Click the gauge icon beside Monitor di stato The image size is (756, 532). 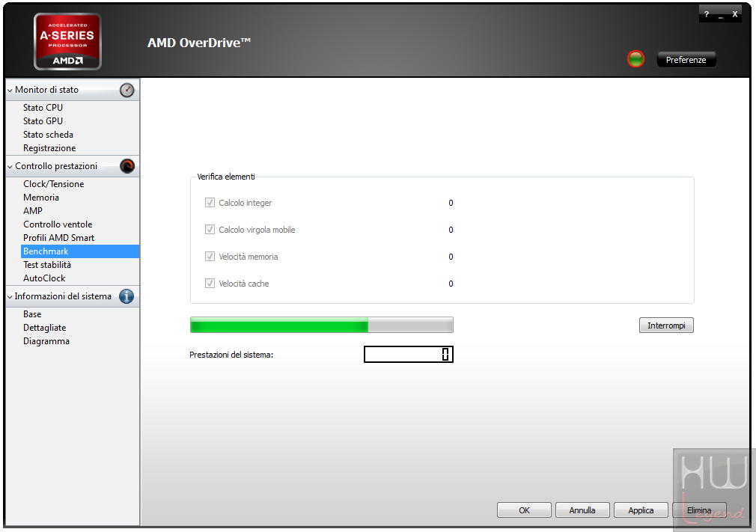click(x=126, y=90)
